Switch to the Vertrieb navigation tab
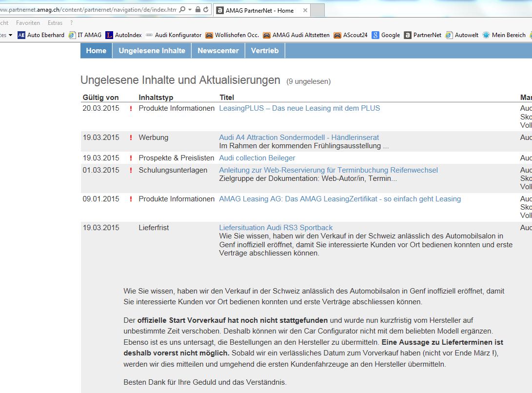The width and height of the screenshot is (532, 393). click(265, 51)
